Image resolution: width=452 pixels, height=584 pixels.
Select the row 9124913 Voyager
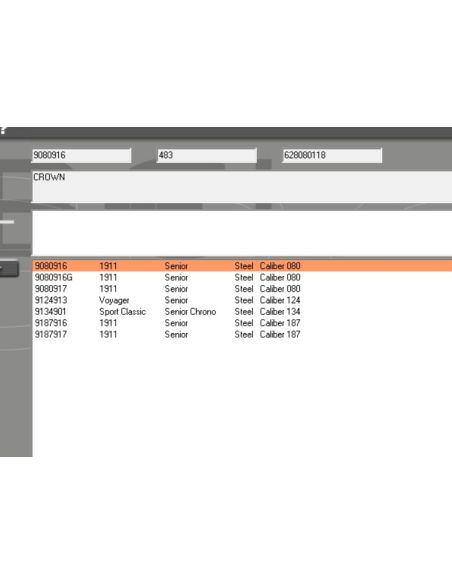click(x=242, y=300)
